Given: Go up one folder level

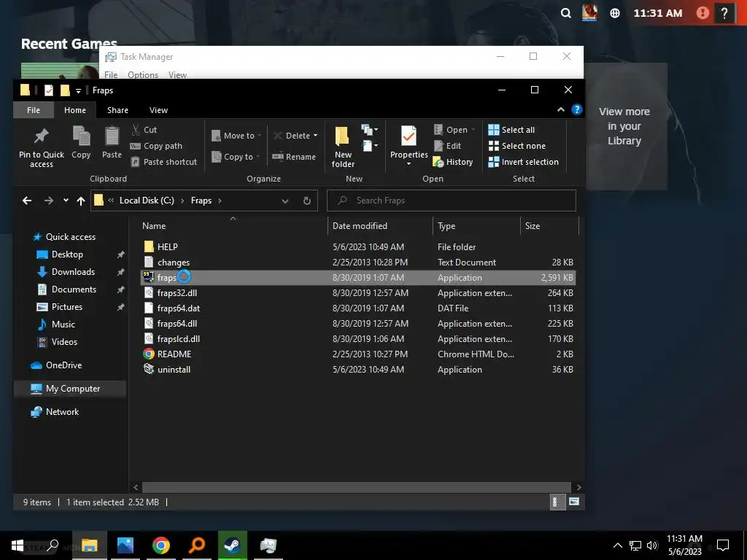Looking at the screenshot, I should pos(81,201).
